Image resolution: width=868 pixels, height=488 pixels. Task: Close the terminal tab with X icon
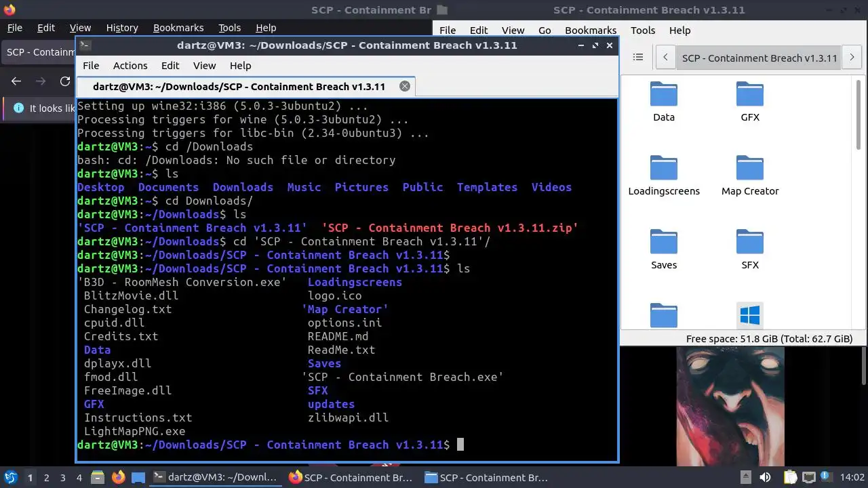point(405,86)
